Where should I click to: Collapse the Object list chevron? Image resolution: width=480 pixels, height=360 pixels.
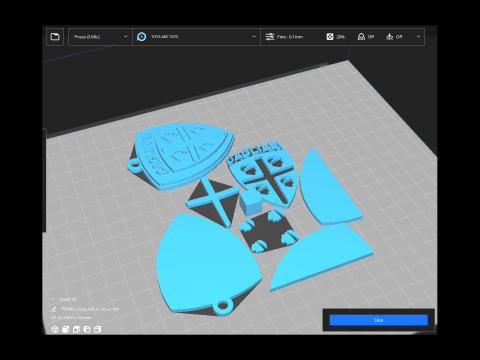(x=53, y=299)
